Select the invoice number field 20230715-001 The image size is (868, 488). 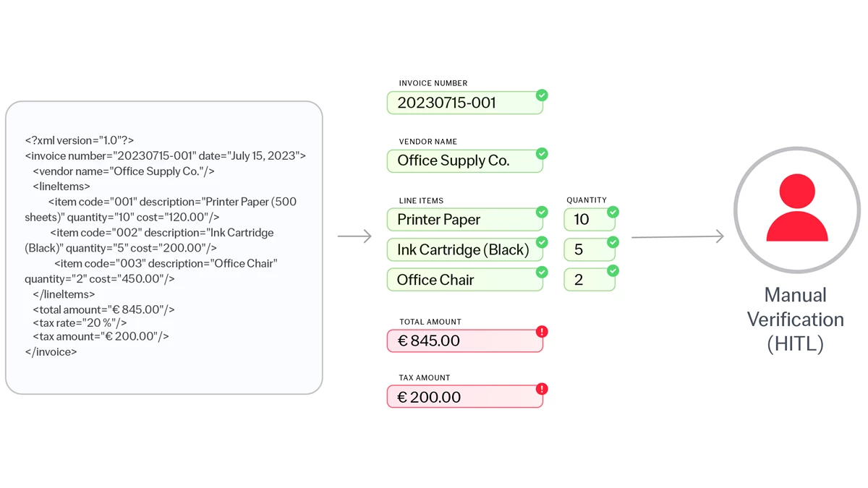pyautogui.click(x=464, y=103)
